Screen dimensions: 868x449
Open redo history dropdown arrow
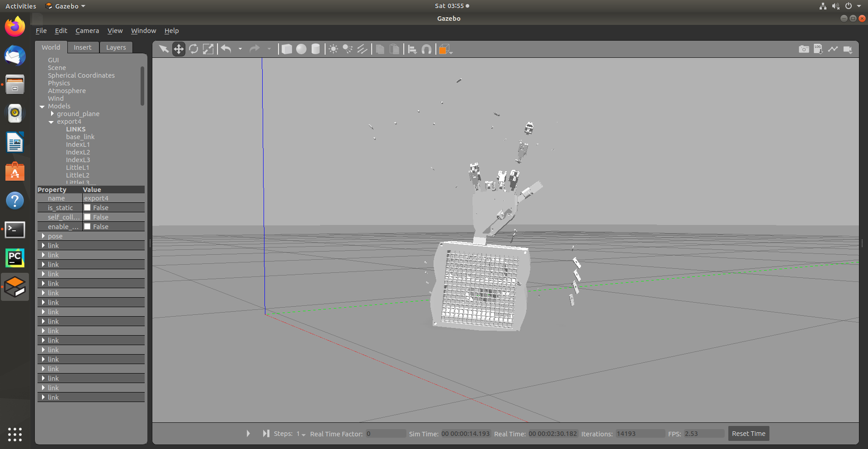[x=269, y=49]
